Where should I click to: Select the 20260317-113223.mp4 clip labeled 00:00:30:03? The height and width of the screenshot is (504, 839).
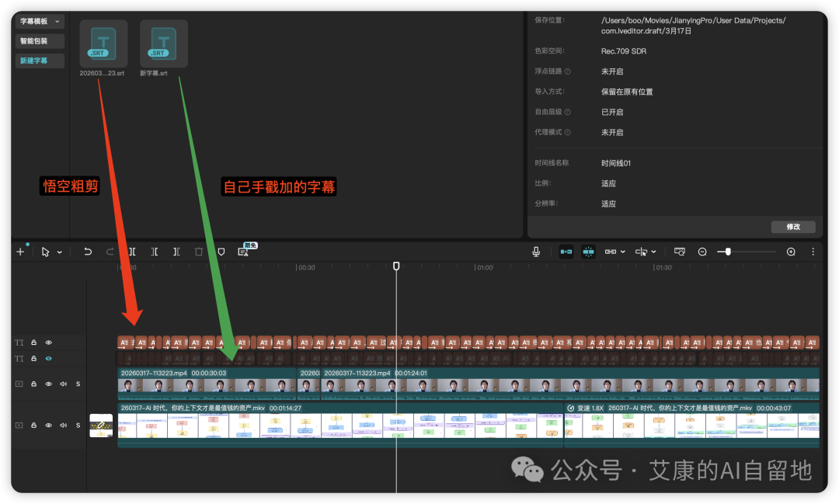click(207, 384)
